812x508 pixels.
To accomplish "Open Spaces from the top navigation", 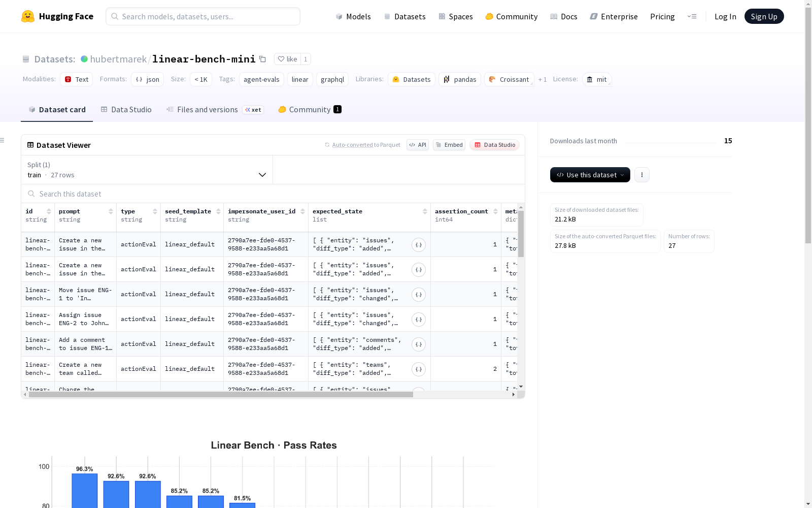I will (456, 16).
